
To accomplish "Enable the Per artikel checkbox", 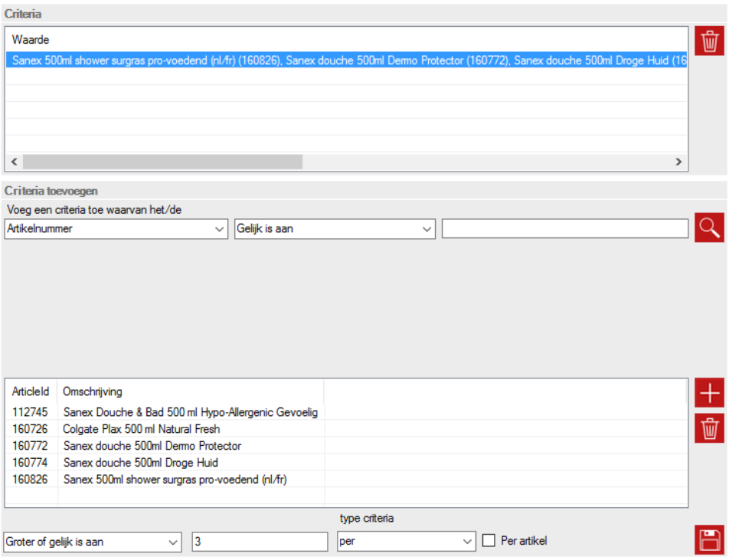I will coord(489,540).
